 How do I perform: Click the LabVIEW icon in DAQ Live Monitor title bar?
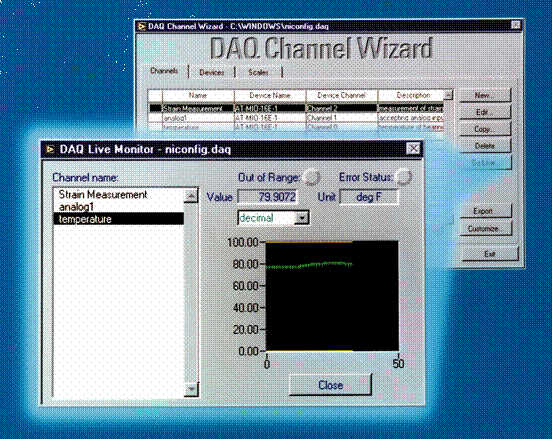(50, 150)
